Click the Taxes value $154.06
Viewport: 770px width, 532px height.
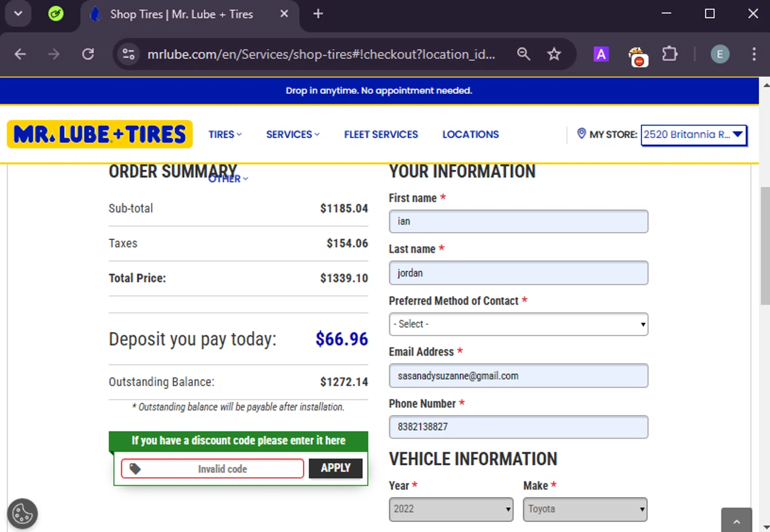pyautogui.click(x=348, y=243)
